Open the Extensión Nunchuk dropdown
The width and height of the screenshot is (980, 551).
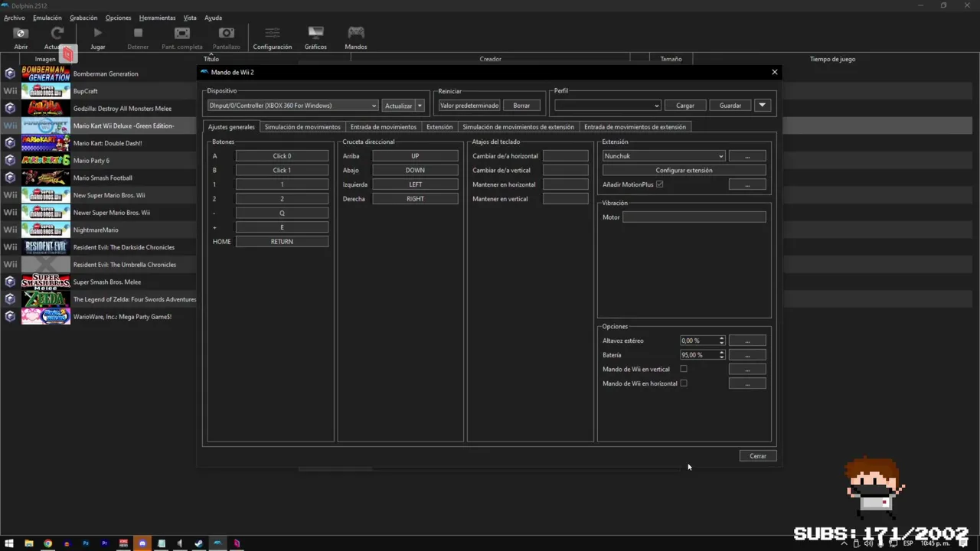coord(663,156)
